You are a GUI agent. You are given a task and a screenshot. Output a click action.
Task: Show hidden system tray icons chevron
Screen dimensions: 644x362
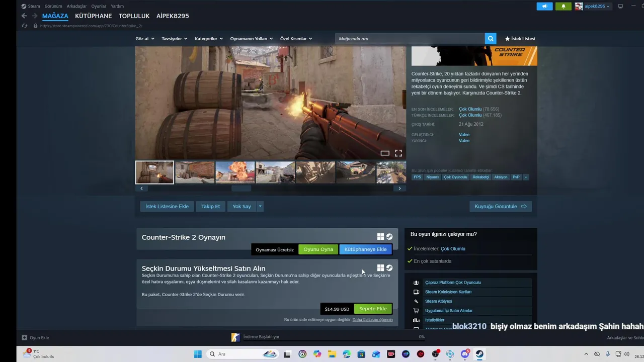(x=586, y=354)
